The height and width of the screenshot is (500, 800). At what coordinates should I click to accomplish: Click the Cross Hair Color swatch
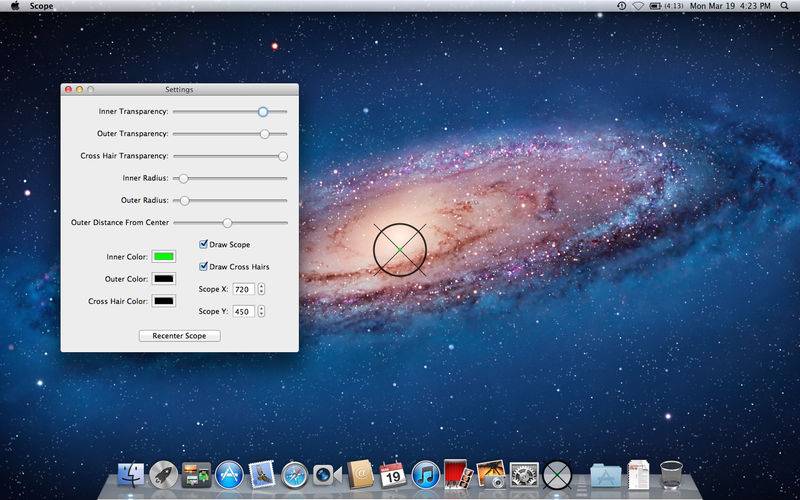163,301
